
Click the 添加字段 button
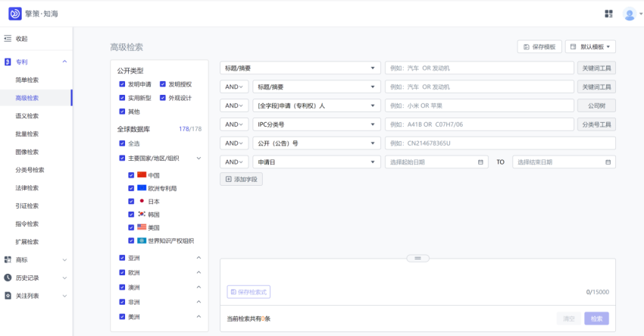click(x=241, y=180)
